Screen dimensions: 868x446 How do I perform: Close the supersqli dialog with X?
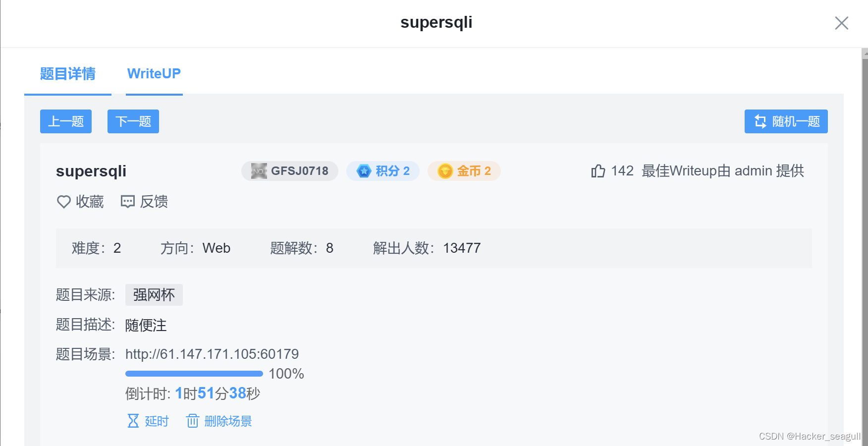(841, 23)
